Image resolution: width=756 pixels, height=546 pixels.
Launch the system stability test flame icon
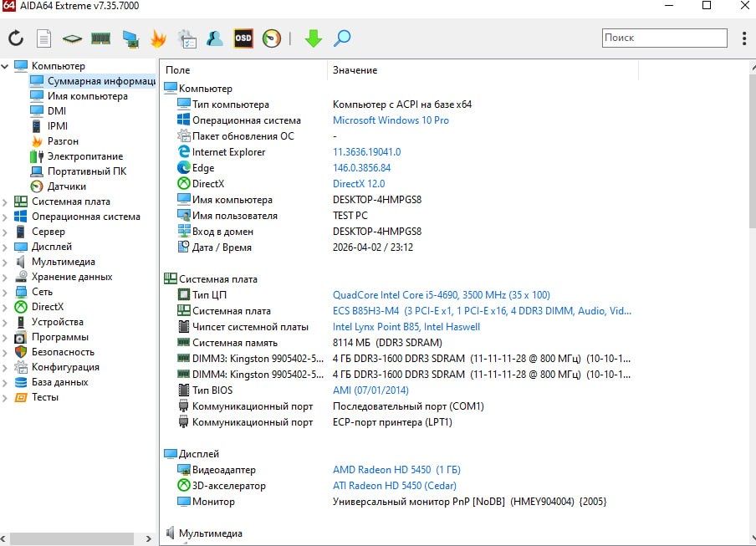158,38
